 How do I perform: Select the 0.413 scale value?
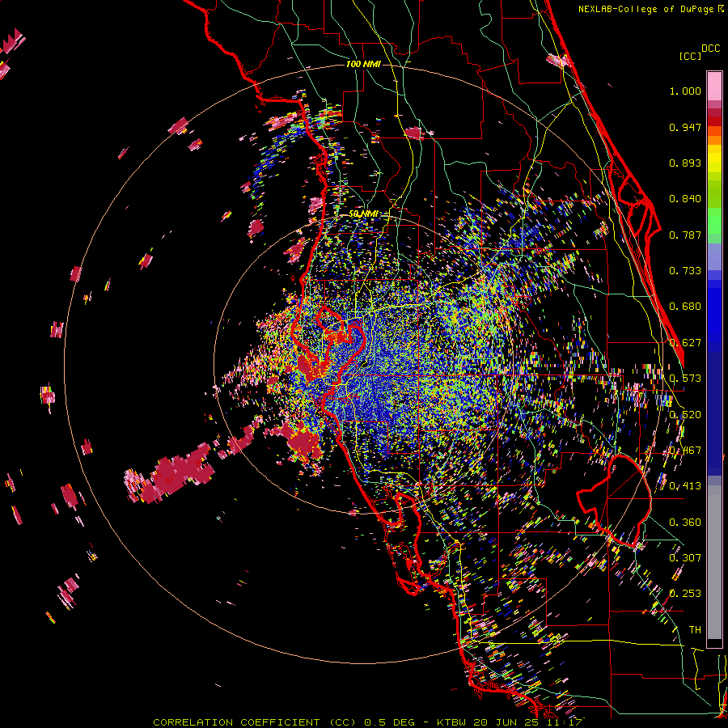point(685,486)
